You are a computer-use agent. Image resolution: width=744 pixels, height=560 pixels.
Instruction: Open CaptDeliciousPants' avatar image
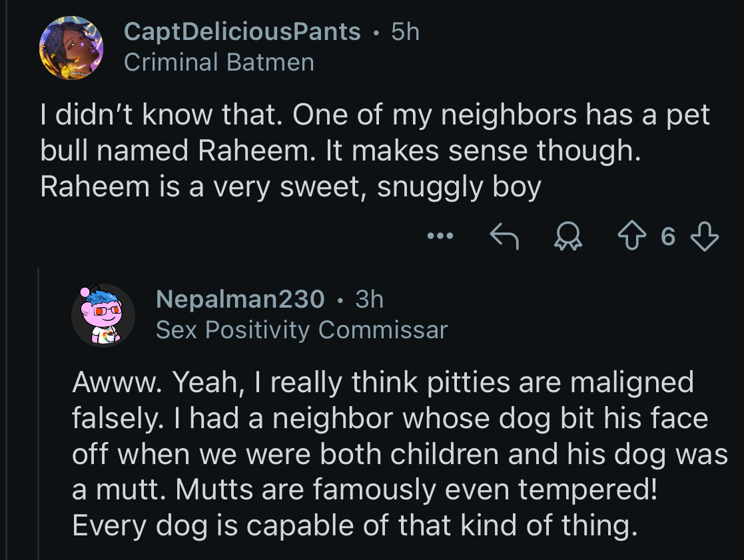[71, 48]
